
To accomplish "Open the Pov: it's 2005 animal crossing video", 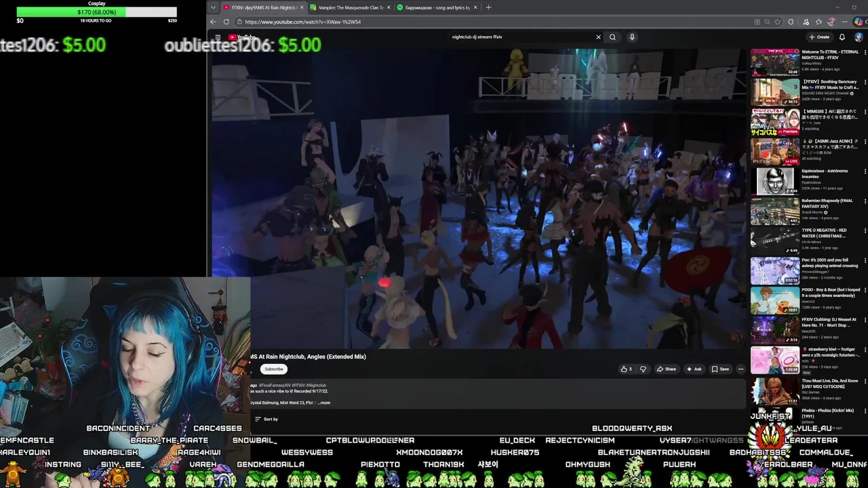I will point(775,271).
